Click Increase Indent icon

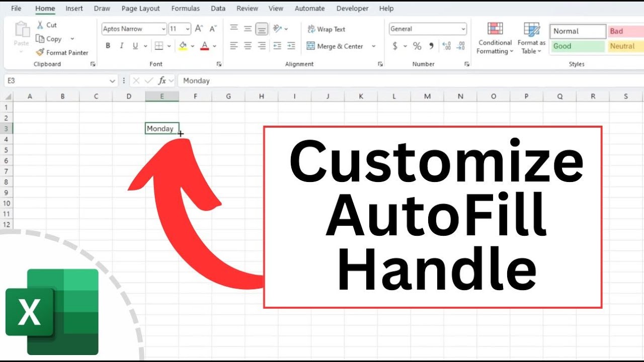(291, 46)
